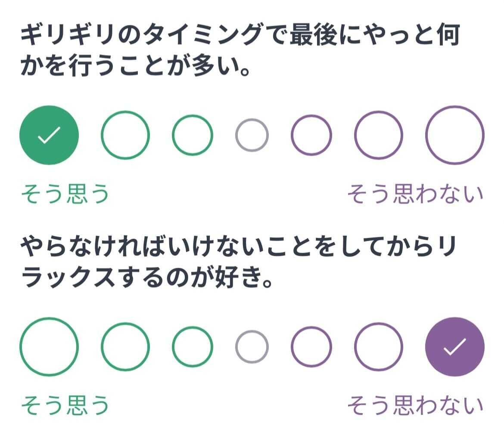Click green そう思う label under the relax question
This screenshot has height=432, width=504.
click(65, 405)
